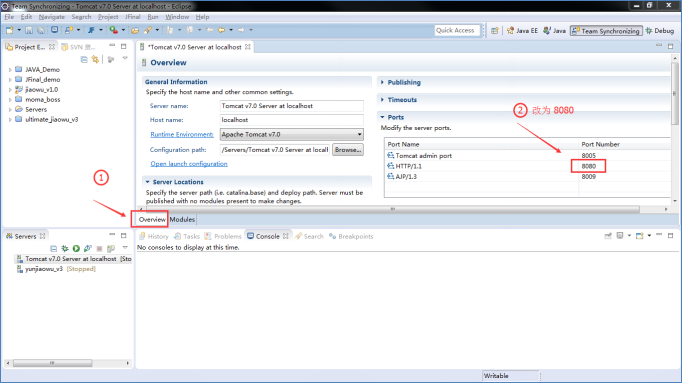Viewport: 683px width, 384px height.
Task: Click the Run/External tools toolbar icon
Action: pos(113,30)
